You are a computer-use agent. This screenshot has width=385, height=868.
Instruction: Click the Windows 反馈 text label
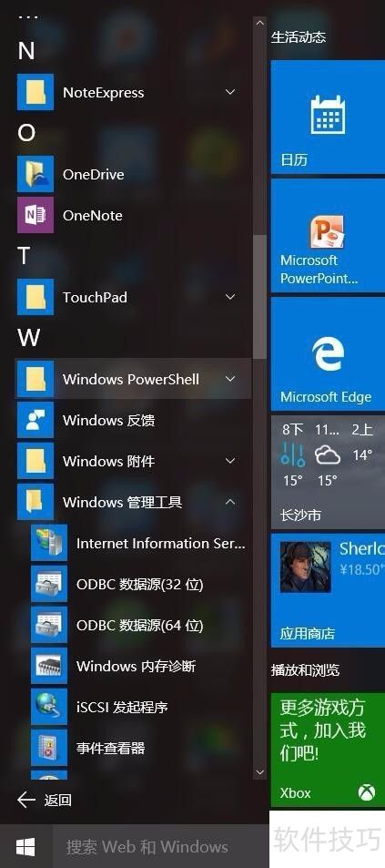(108, 420)
